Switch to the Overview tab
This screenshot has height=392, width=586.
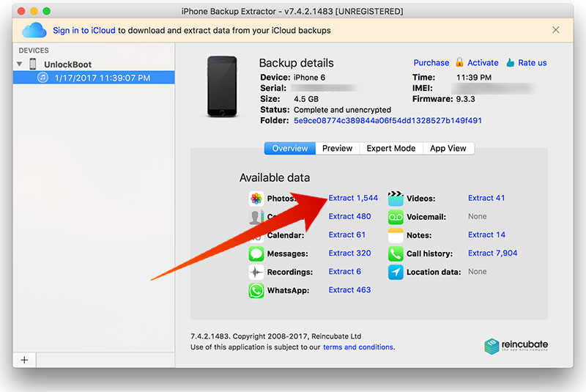click(x=290, y=148)
